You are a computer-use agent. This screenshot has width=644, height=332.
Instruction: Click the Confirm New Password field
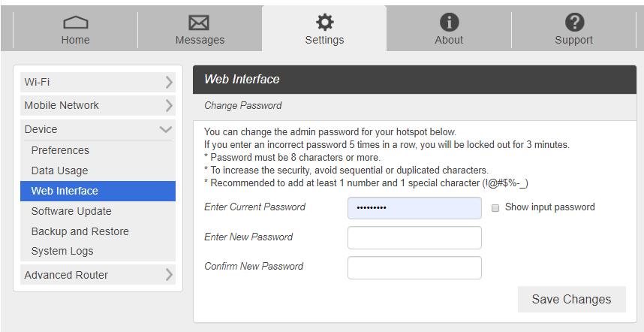click(414, 267)
